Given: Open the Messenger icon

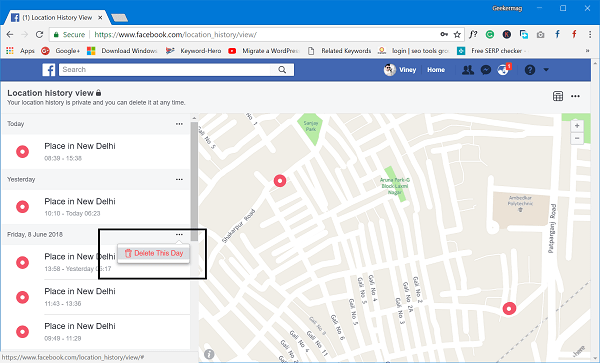Looking at the screenshot, I should point(486,70).
